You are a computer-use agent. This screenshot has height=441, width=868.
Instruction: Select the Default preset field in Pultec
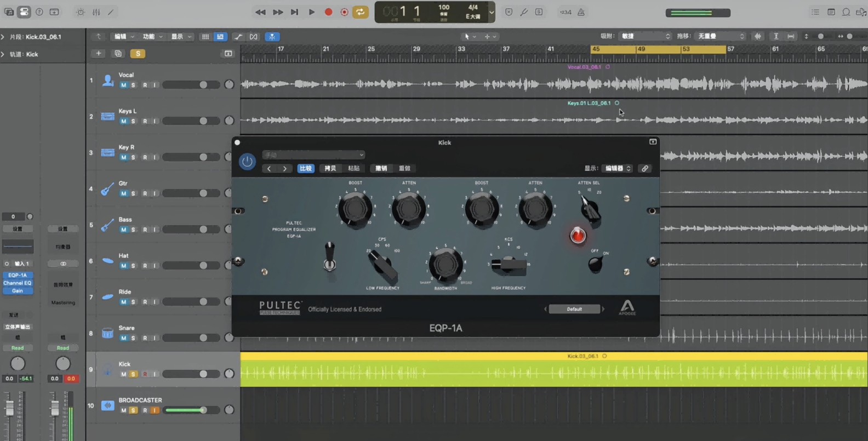[574, 309]
